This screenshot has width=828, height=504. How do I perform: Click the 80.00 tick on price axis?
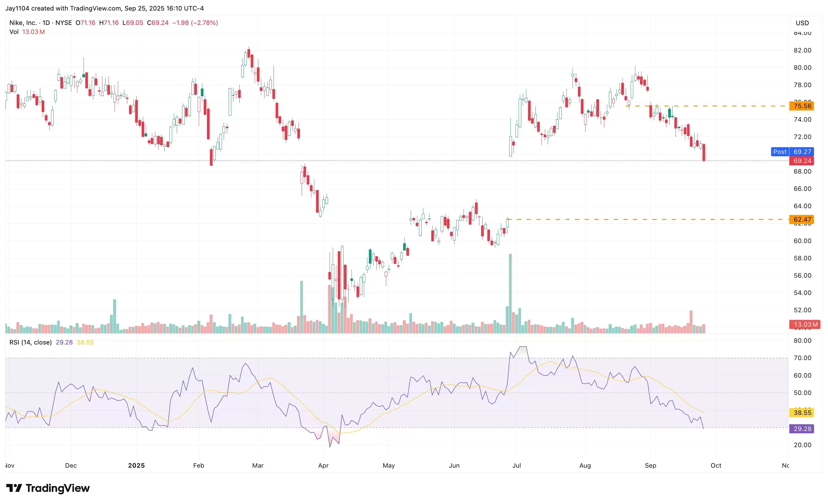click(x=802, y=67)
